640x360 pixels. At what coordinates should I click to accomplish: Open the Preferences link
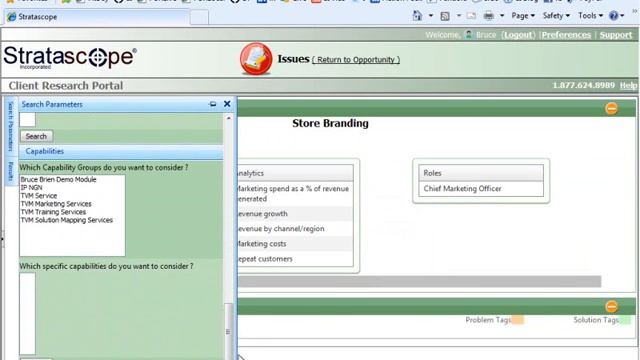(566, 35)
